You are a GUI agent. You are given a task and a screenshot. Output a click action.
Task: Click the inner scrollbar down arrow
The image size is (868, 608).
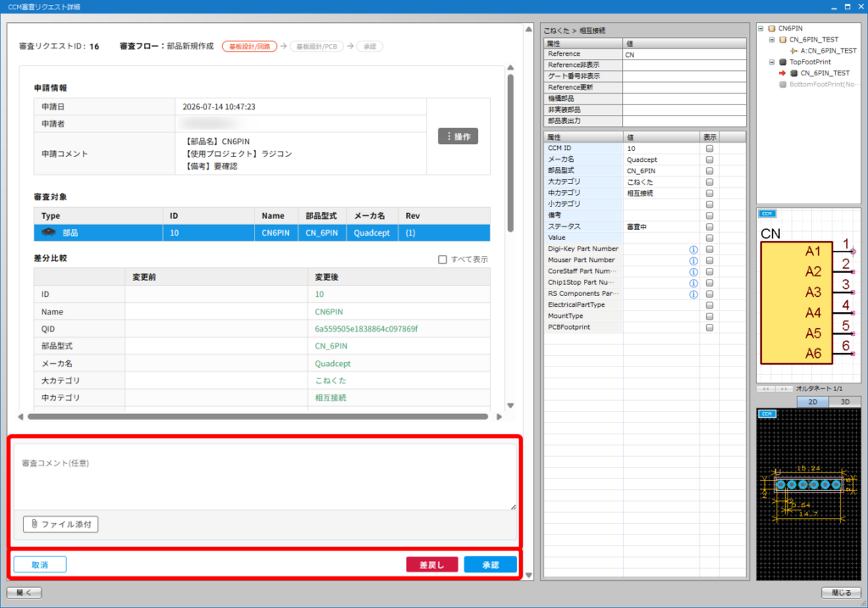(x=510, y=405)
